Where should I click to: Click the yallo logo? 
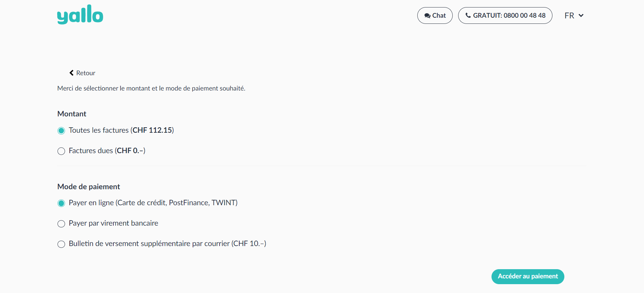coord(80,15)
